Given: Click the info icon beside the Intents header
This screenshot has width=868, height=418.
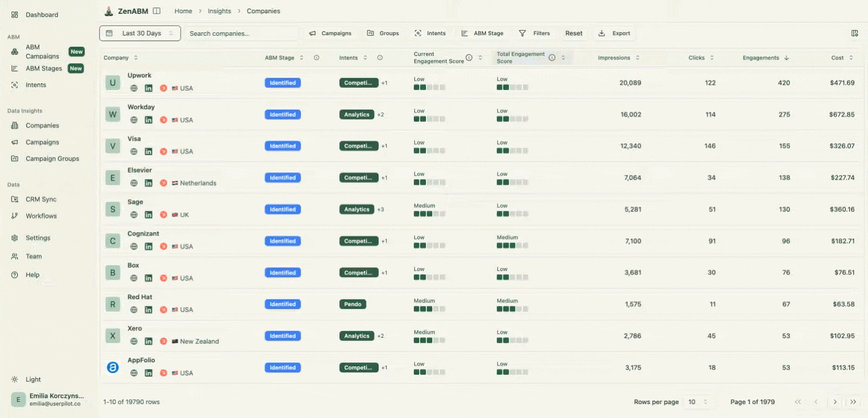Looking at the screenshot, I should point(380,57).
